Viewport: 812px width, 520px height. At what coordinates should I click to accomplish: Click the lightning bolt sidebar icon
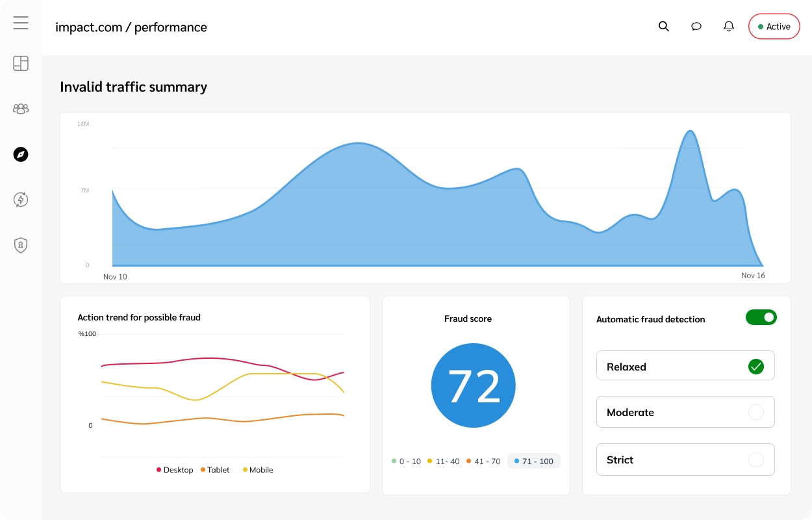[21, 200]
